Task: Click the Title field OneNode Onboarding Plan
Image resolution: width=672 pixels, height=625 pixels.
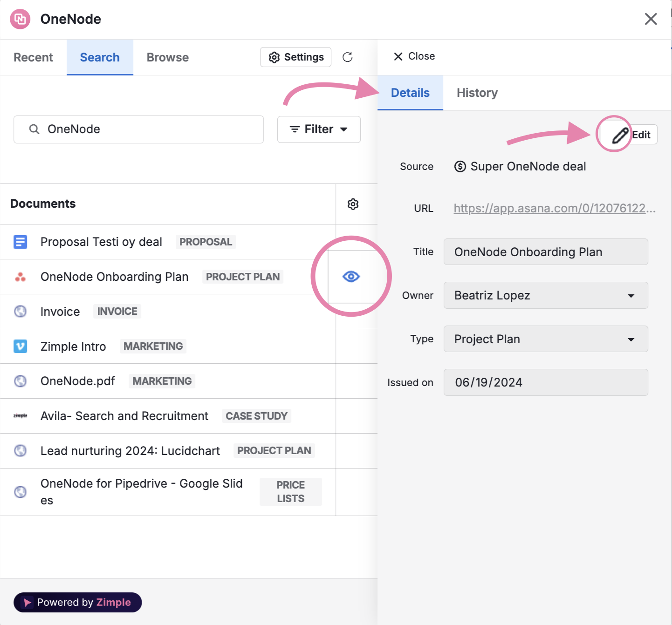Action: [546, 252]
